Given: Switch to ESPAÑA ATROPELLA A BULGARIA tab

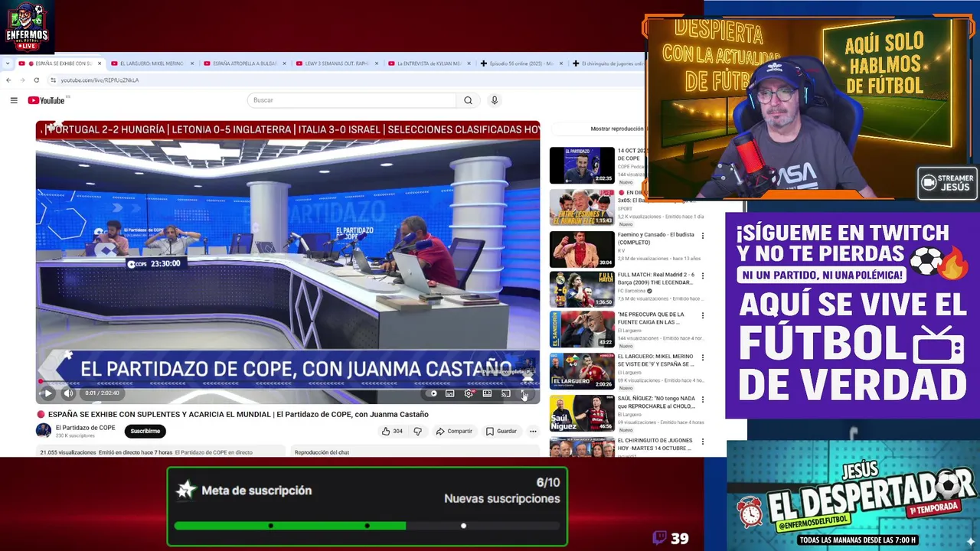Looking at the screenshot, I should (x=244, y=64).
